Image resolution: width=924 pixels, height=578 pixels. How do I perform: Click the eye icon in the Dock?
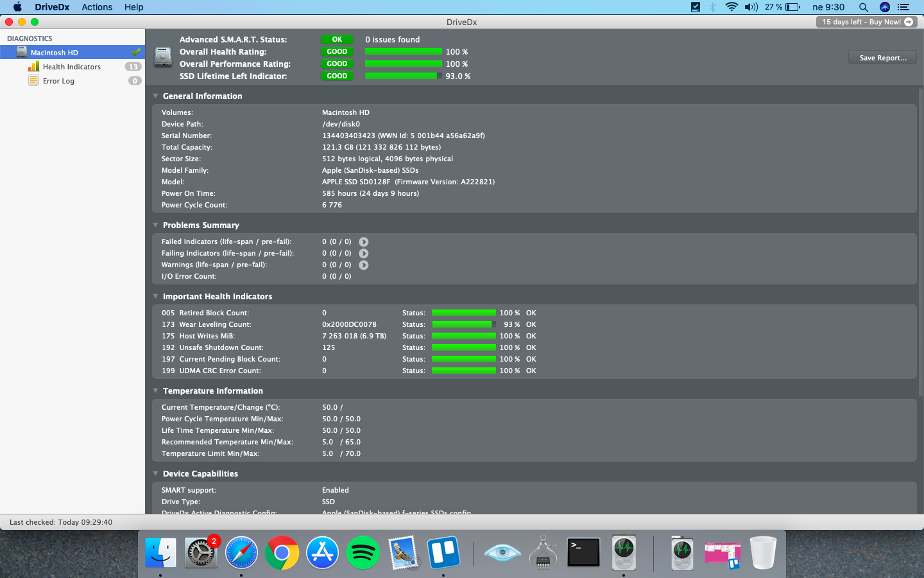pos(502,552)
